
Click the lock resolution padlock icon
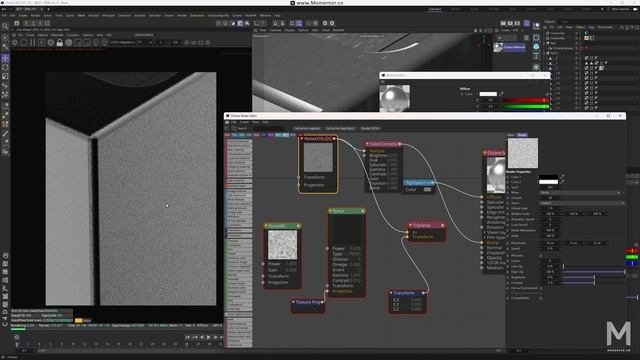[x=60, y=42]
